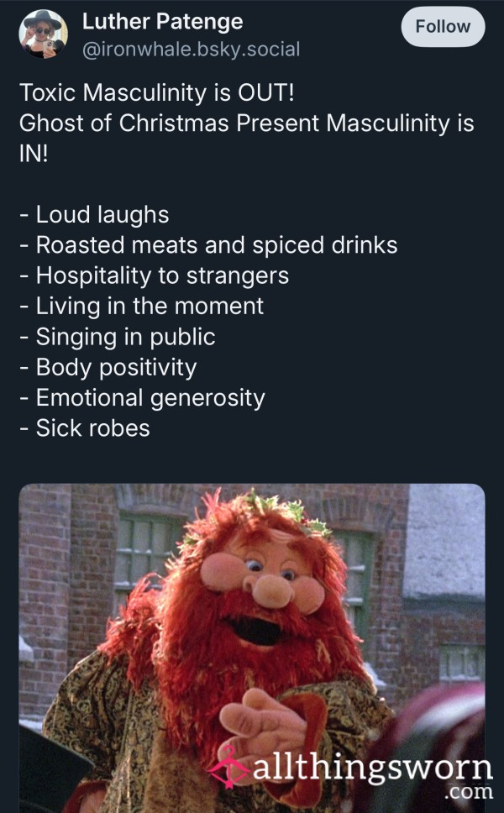Click the allthingsworn watermark text
This screenshot has width=504, height=813.
(x=372, y=767)
